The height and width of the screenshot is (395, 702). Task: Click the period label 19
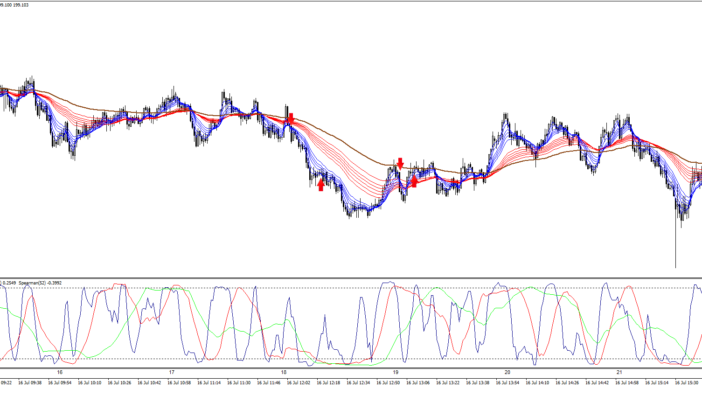pos(395,372)
